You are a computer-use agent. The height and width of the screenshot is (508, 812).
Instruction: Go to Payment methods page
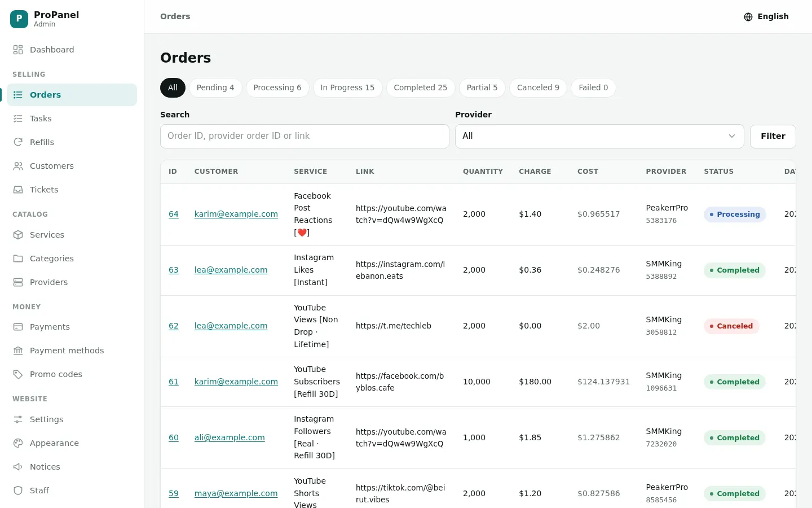tap(67, 351)
